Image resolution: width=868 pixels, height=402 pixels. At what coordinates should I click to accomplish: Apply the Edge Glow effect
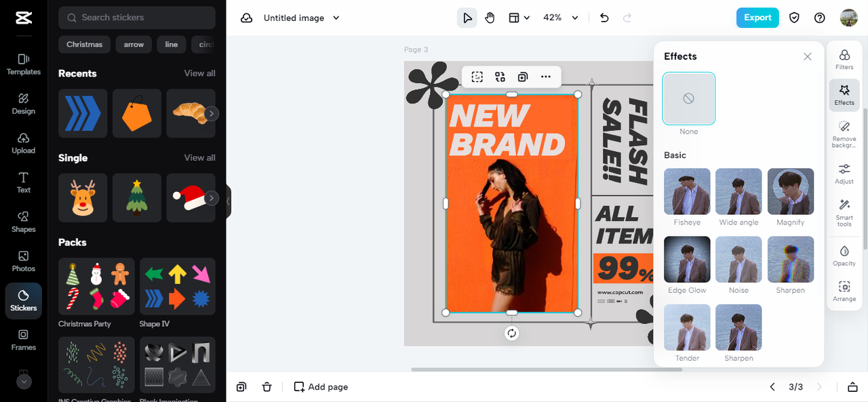click(688, 260)
